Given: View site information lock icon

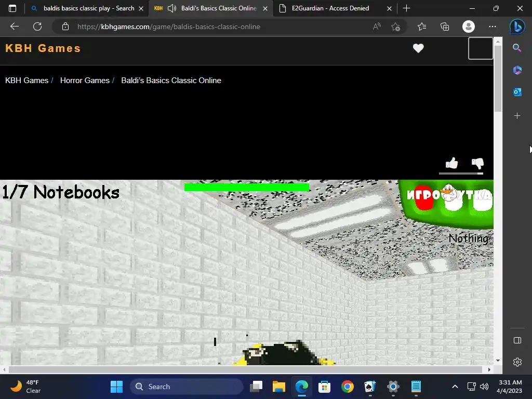Looking at the screenshot, I should point(65,26).
